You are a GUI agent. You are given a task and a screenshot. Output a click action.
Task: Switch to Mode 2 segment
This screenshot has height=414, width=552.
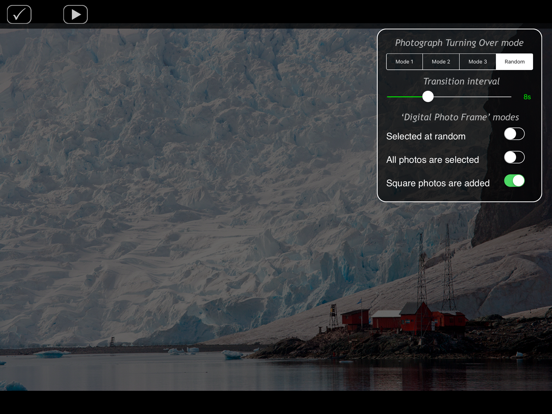tap(441, 62)
